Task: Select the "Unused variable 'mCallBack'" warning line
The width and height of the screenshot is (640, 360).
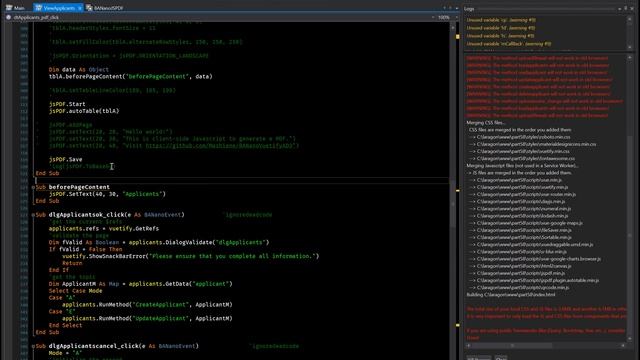Action: tap(509, 43)
